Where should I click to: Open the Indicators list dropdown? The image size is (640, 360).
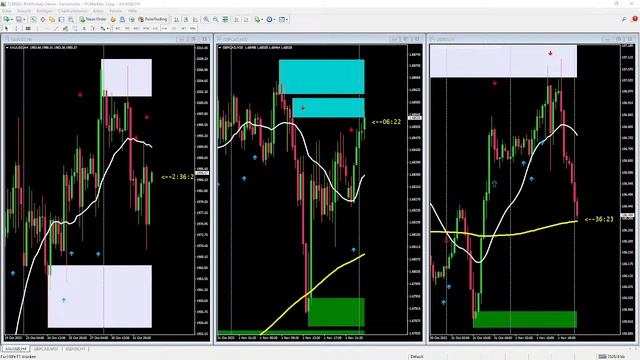tap(259, 19)
